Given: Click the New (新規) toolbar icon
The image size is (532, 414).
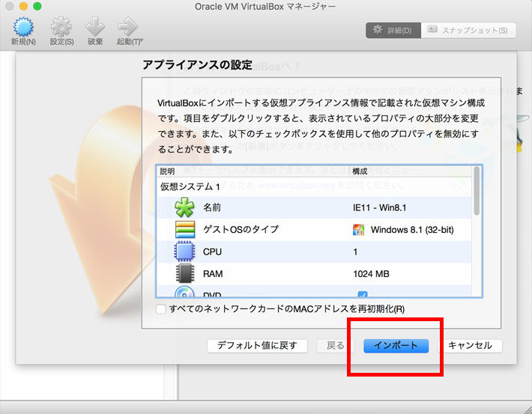Looking at the screenshot, I should [22, 27].
